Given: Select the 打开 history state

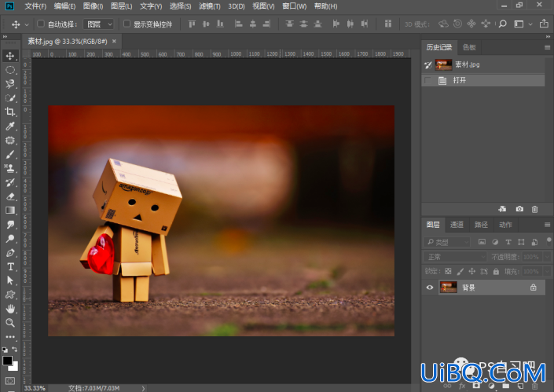Looking at the screenshot, I should point(483,80).
